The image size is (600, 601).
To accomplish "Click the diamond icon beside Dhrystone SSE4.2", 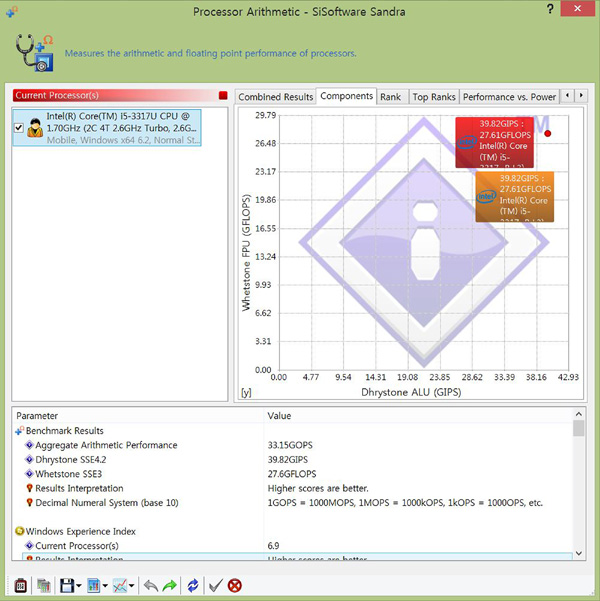I will tap(29, 459).
